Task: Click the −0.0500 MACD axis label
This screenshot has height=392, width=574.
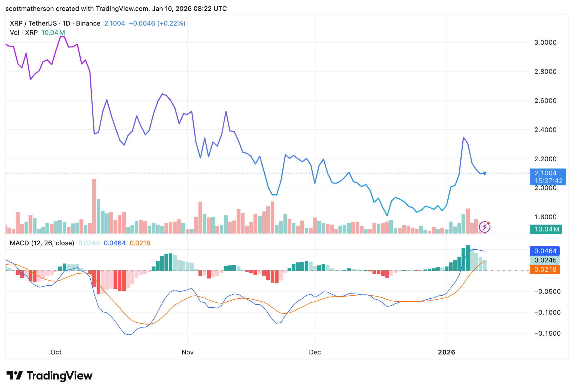Action: pyautogui.click(x=547, y=292)
